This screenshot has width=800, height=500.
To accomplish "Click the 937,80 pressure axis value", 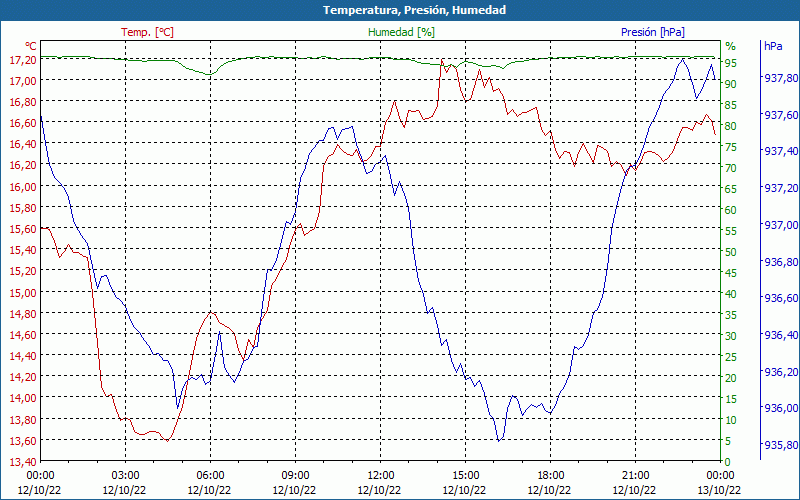I will (x=781, y=78).
